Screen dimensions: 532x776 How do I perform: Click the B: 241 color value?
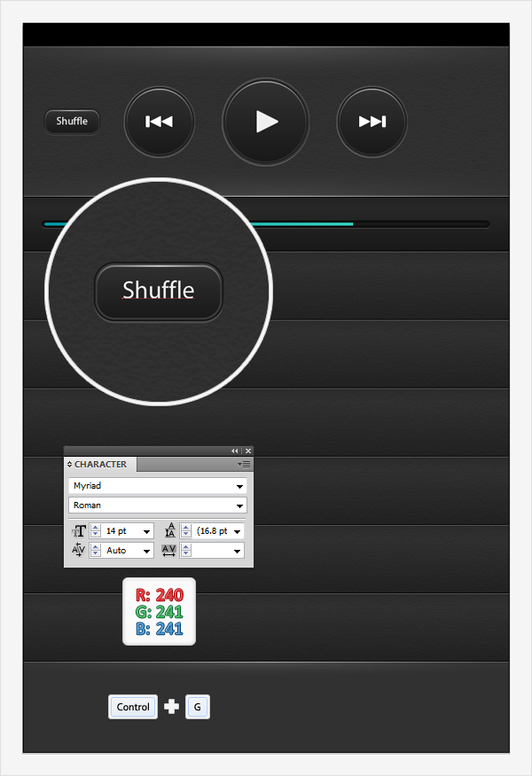(160, 629)
